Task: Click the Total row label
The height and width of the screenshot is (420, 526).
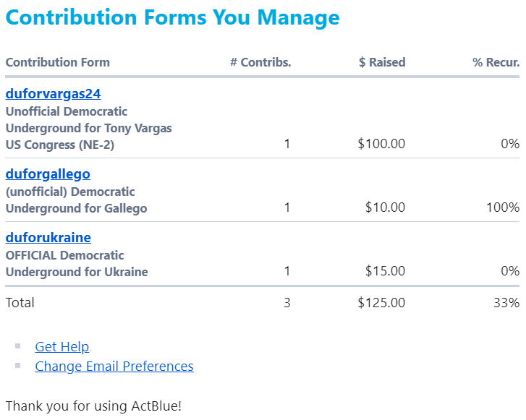Action: coord(20,303)
